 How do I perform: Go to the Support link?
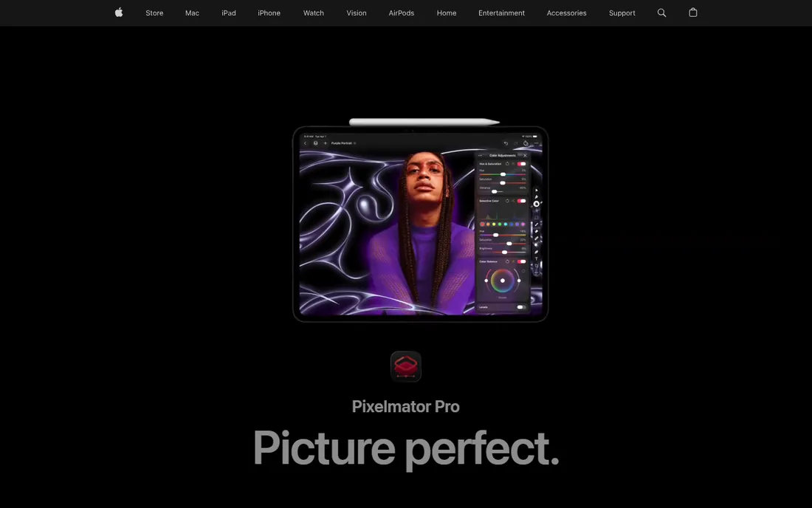(x=622, y=13)
